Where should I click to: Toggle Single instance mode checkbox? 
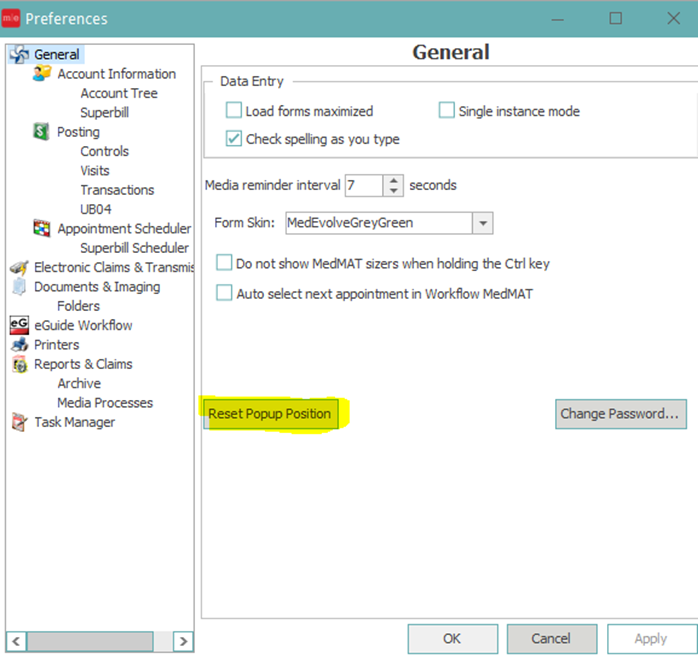pos(447,111)
